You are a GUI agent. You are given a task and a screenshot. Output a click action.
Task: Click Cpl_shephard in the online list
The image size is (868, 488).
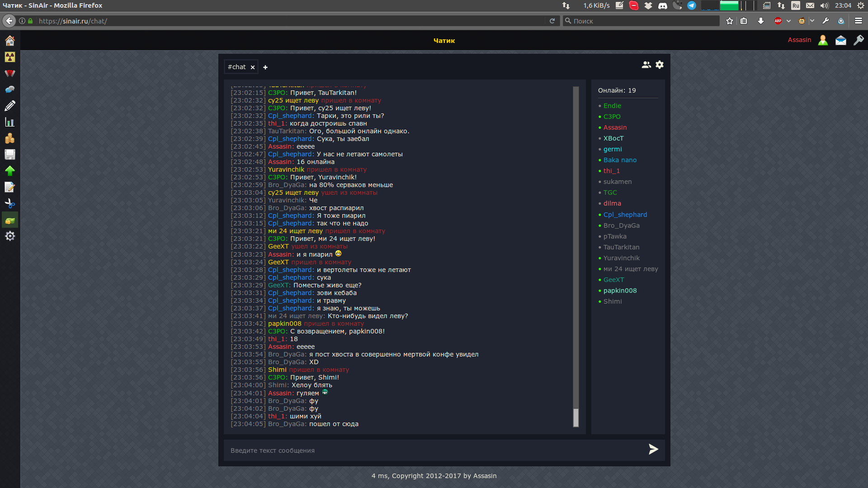(625, 215)
